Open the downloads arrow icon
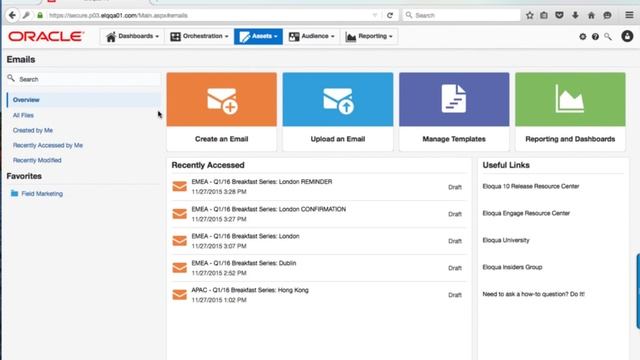 (x=575, y=15)
